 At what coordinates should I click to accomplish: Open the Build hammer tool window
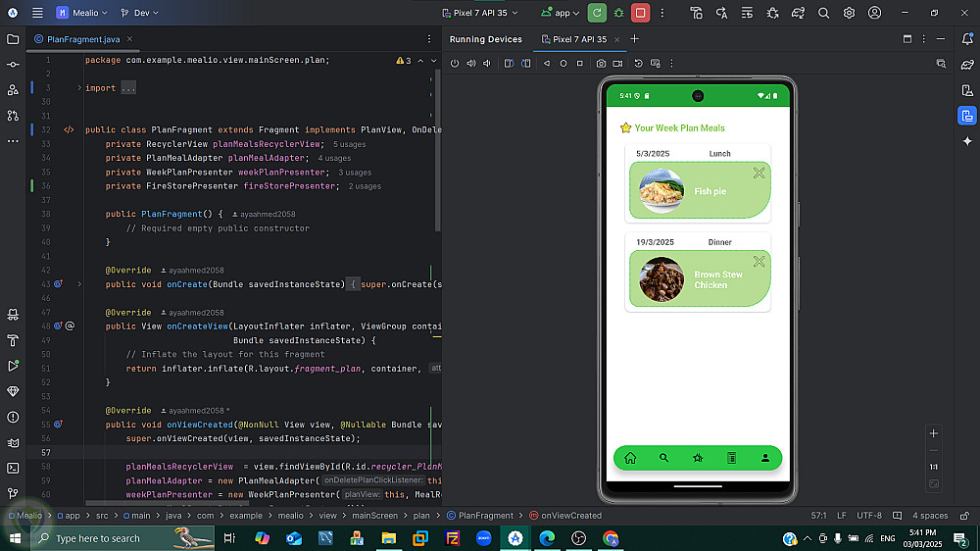pos(13,340)
